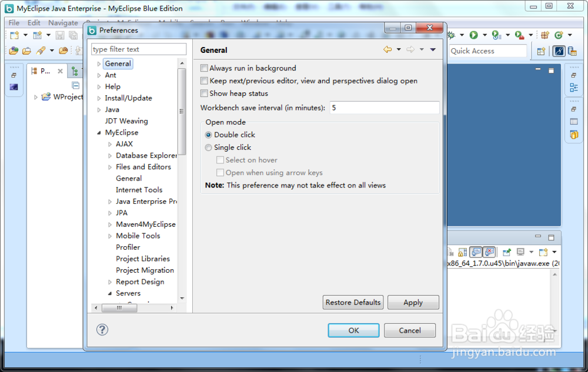Select the MyEclipse Java Enterprise perspective icon
The image size is (588, 372).
coord(559,51)
